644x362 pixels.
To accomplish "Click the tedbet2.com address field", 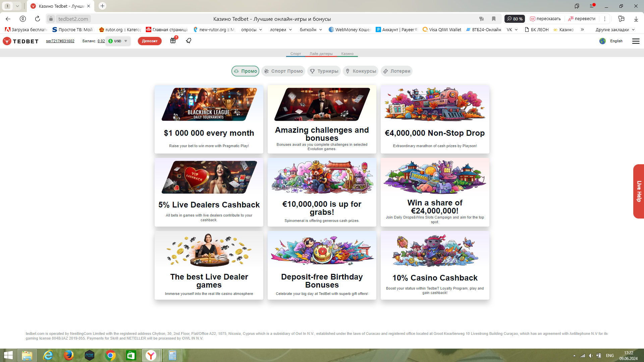I will (73, 19).
